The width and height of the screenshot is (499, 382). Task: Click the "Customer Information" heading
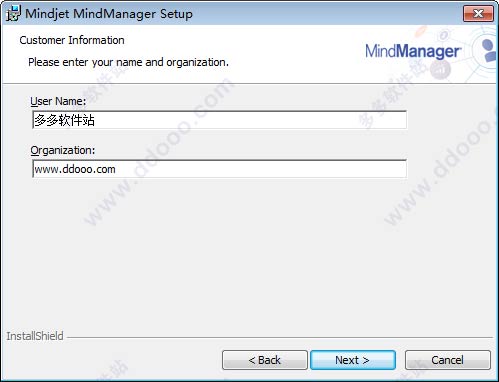coord(72,40)
